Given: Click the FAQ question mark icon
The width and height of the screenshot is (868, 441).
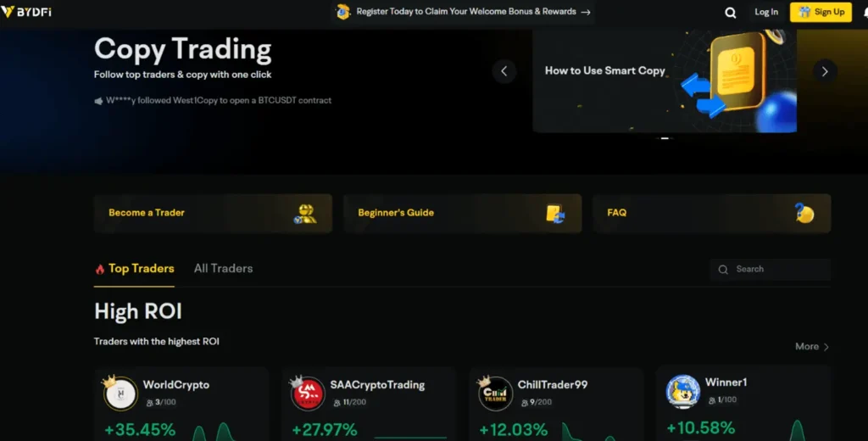Looking at the screenshot, I should point(804,214).
